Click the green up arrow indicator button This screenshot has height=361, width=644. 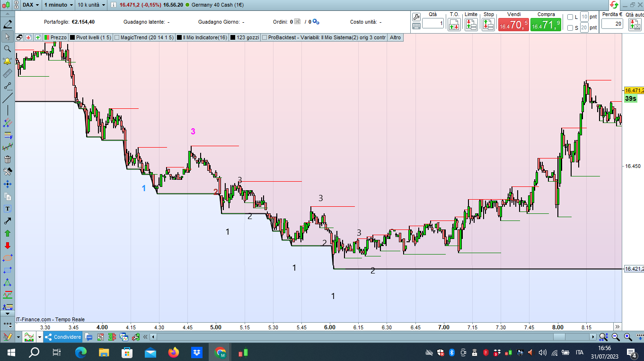click(37, 37)
